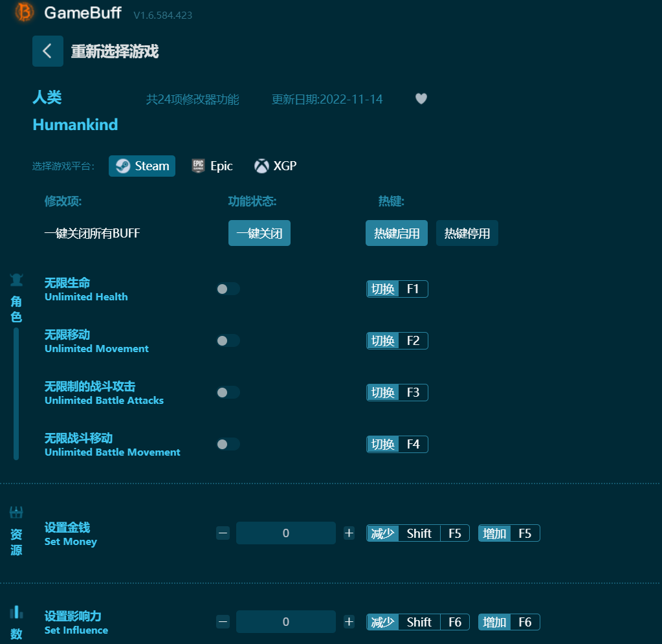The height and width of the screenshot is (644, 662).
Task: Open the 角色 character category icon
Action: click(16, 280)
